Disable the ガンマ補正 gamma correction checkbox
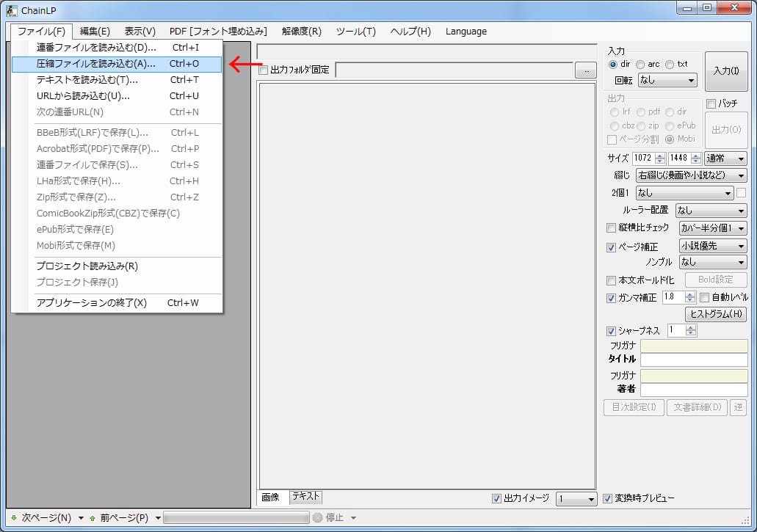Viewport: 757px width, 532px height. (x=612, y=297)
